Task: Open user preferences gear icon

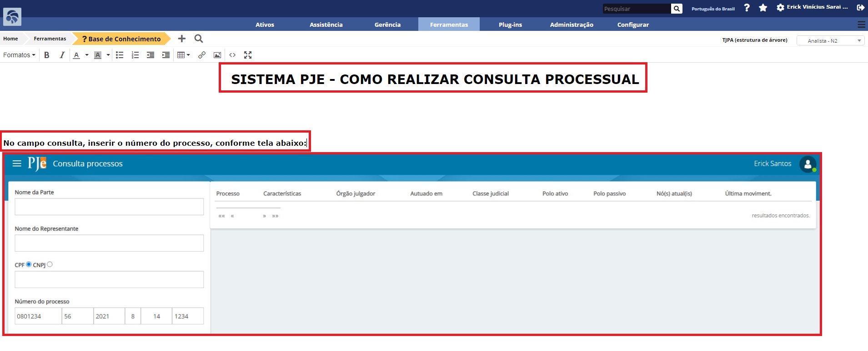Action: (780, 8)
